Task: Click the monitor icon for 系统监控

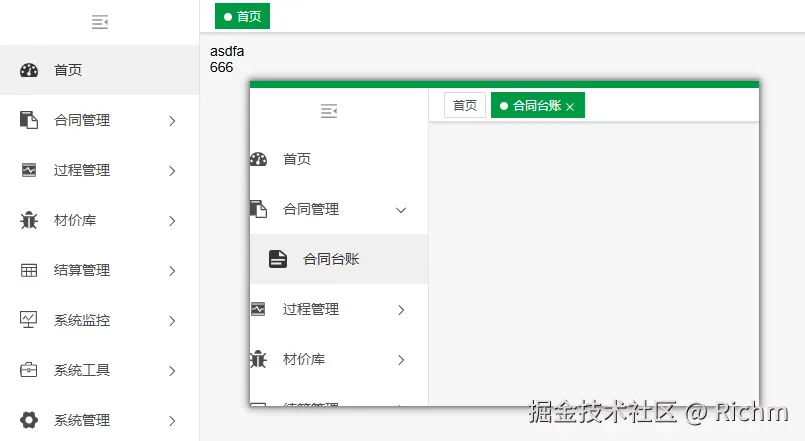Action: coord(29,320)
